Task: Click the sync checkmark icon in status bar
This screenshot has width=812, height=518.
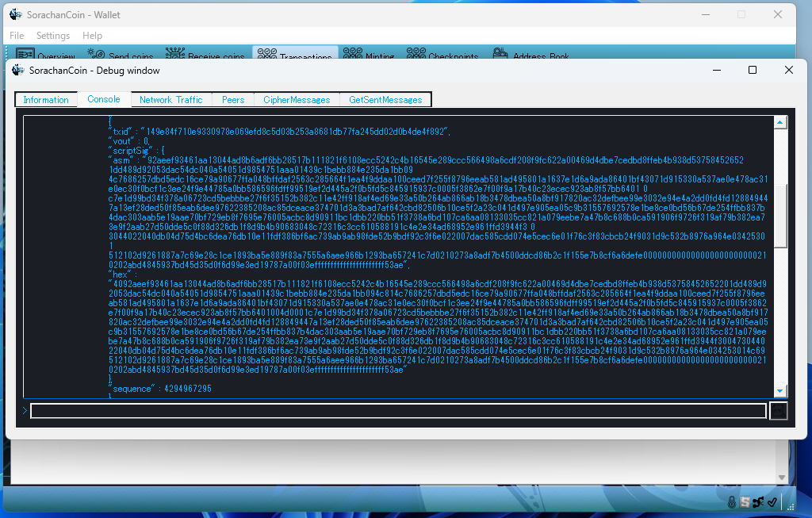Action: (x=772, y=501)
